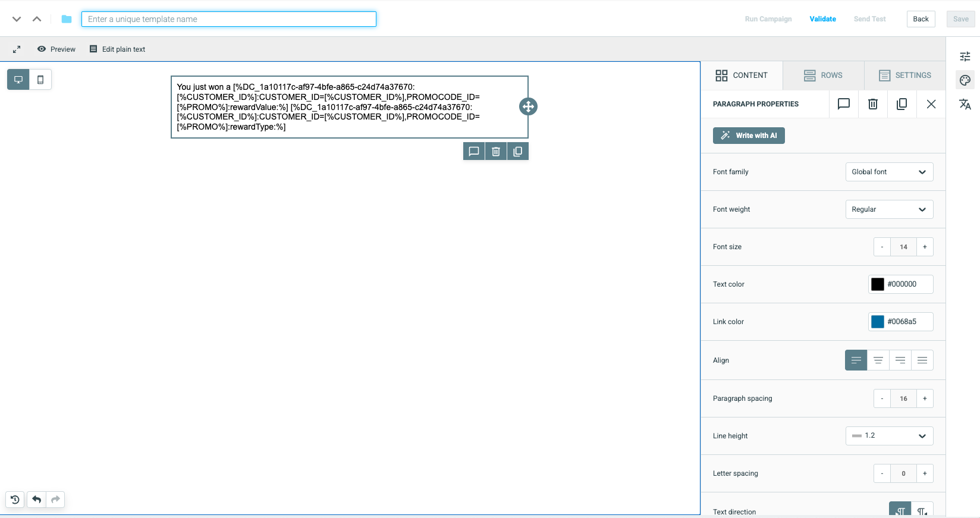The image size is (980, 518).
Task: Click the Save button
Action: pyautogui.click(x=960, y=19)
